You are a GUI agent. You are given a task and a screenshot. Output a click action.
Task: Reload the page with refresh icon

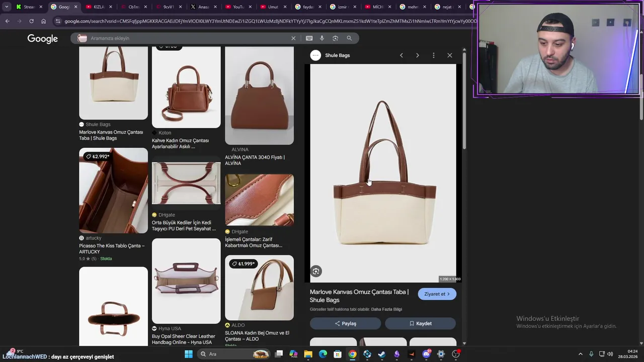(x=31, y=21)
